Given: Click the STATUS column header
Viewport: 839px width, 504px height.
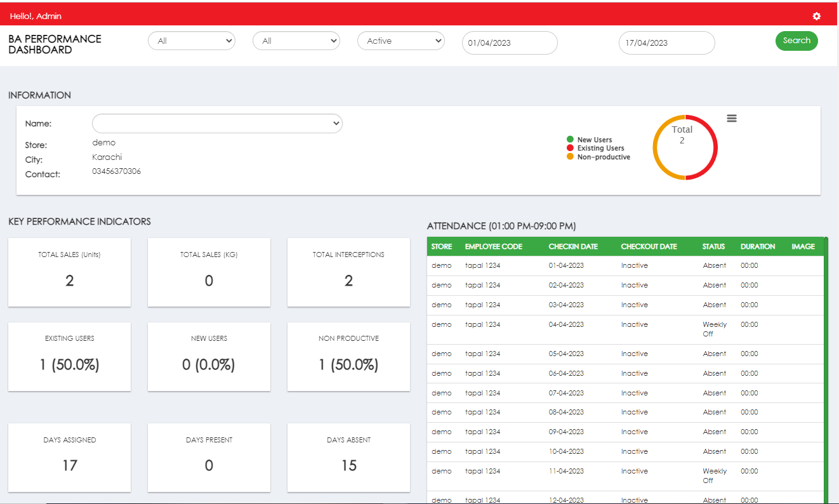Looking at the screenshot, I should 713,246.
